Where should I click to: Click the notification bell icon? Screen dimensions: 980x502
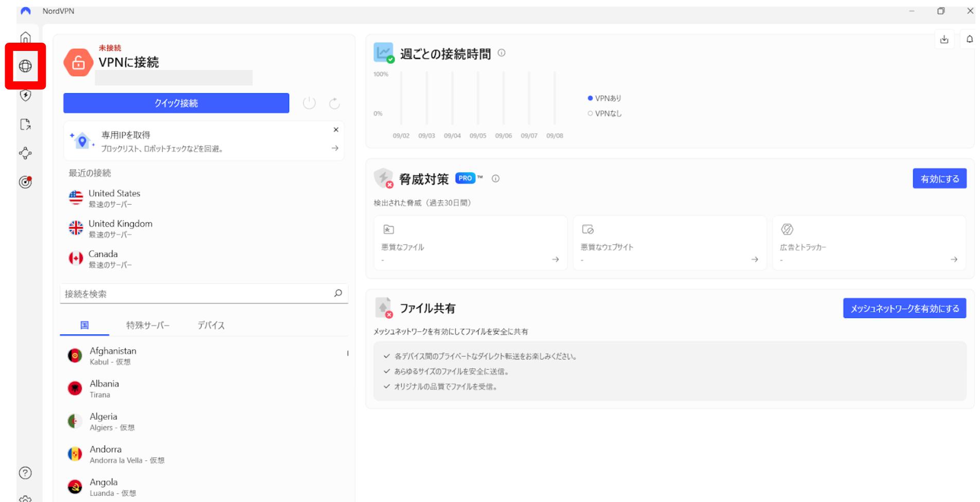[x=969, y=40]
